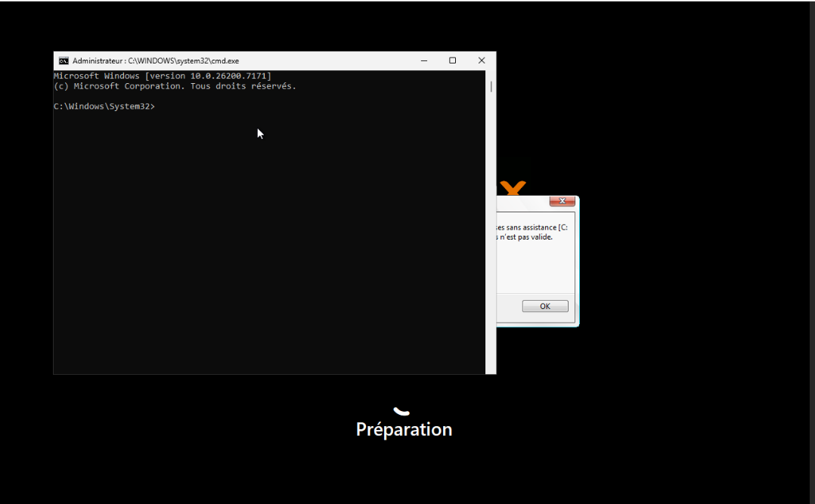Select the cmd.exe title bar text
Screen dimensions: 815x504
156,60
